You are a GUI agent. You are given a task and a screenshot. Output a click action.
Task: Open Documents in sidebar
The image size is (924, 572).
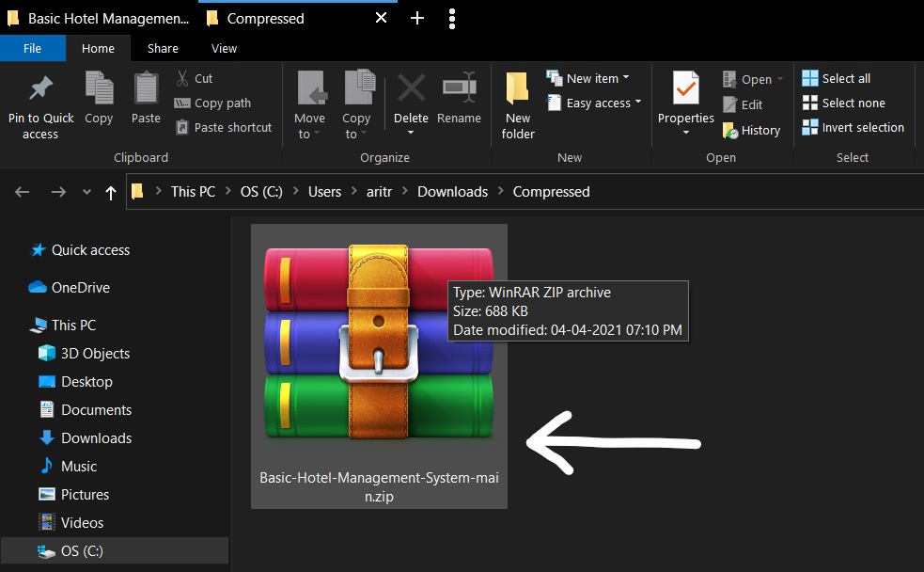[x=86, y=410]
